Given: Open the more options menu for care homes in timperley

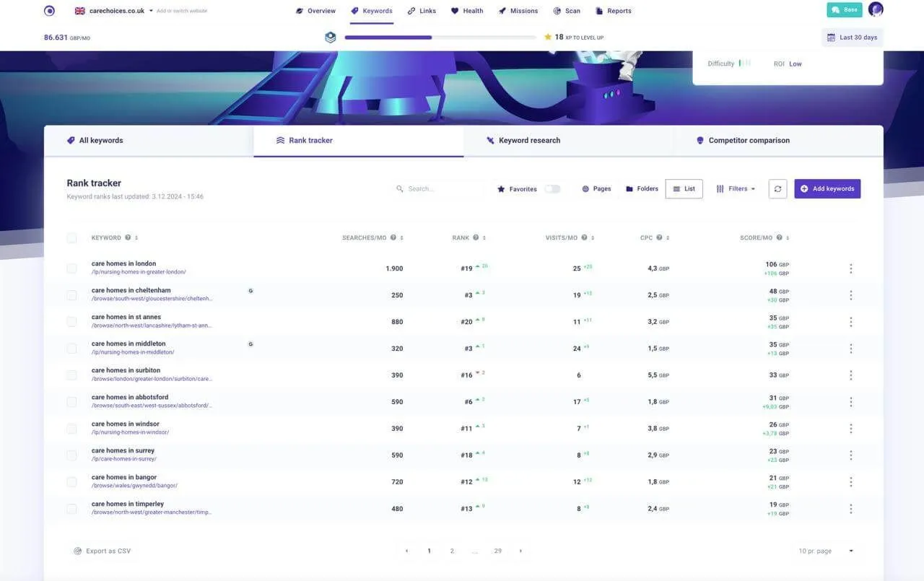Looking at the screenshot, I should tap(850, 509).
